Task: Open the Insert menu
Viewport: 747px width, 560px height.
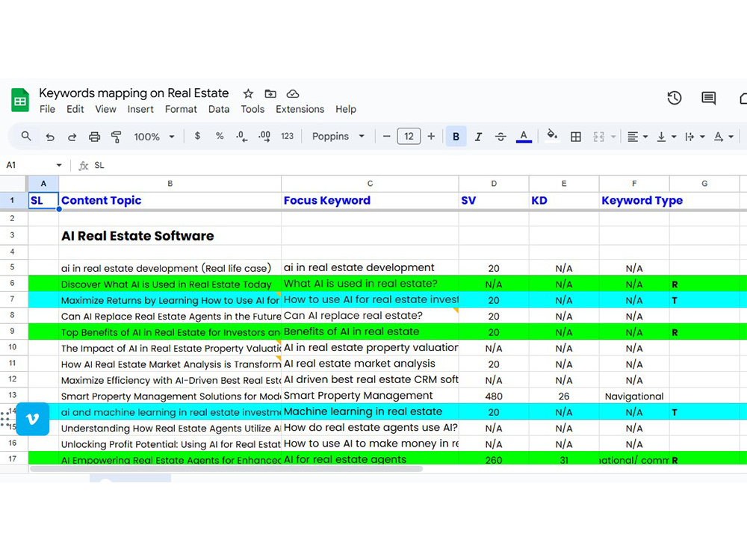Action: pos(140,109)
